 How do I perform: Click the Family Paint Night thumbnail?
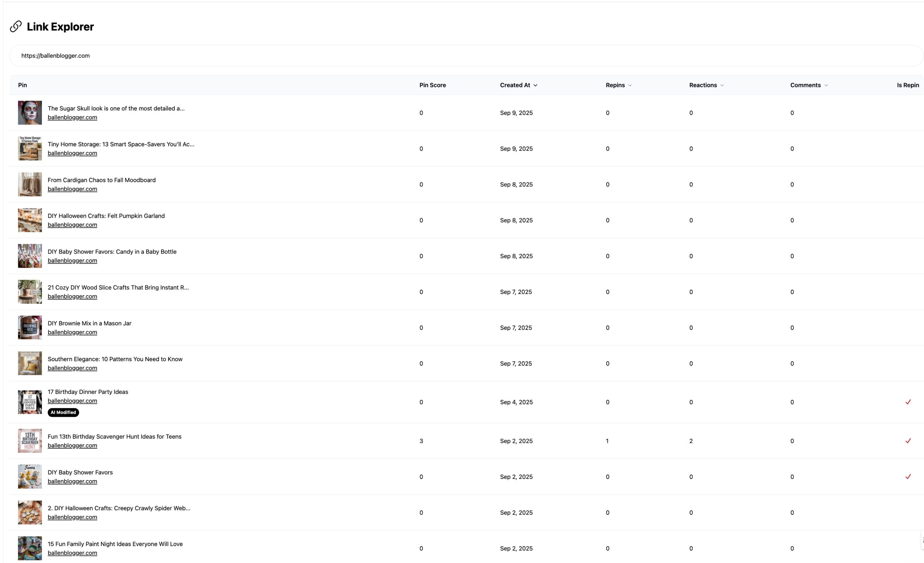click(30, 548)
